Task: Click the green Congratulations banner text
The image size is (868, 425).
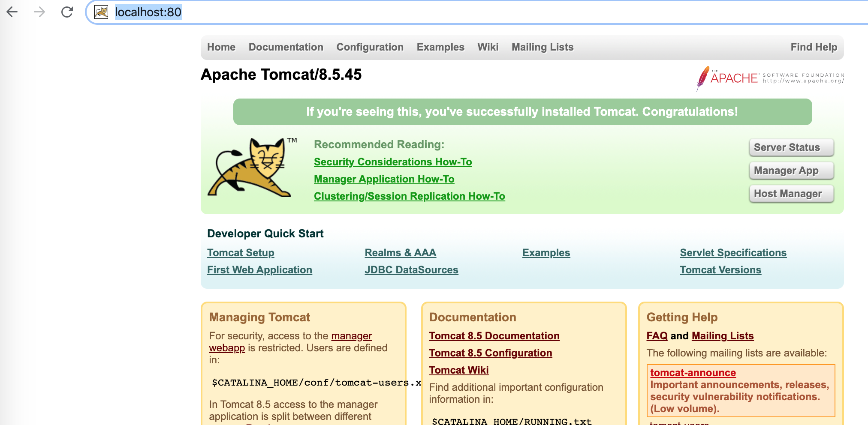Action: tap(522, 112)
